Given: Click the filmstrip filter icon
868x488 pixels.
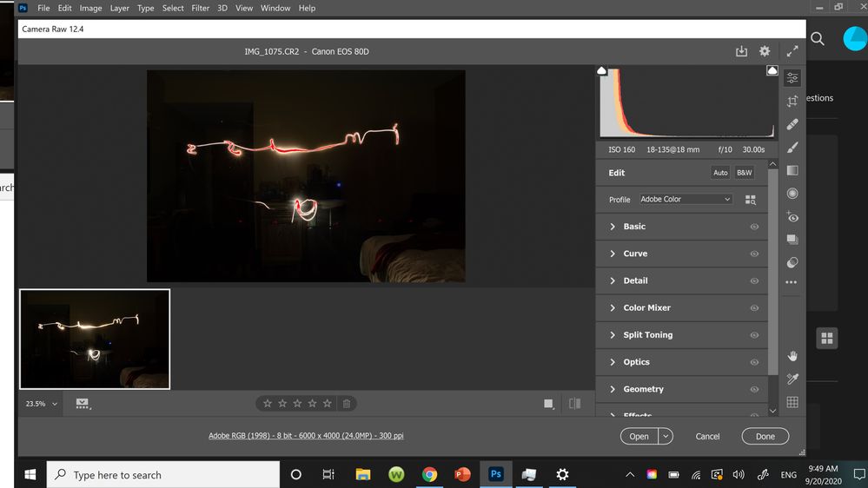Looking at the screenshot, I should coord(83,404).
